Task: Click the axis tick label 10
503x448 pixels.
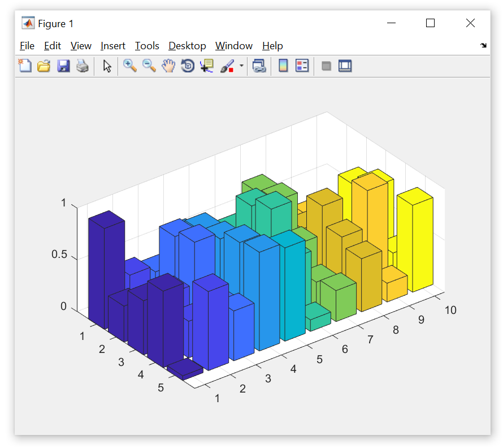Action: coord(450,310)
